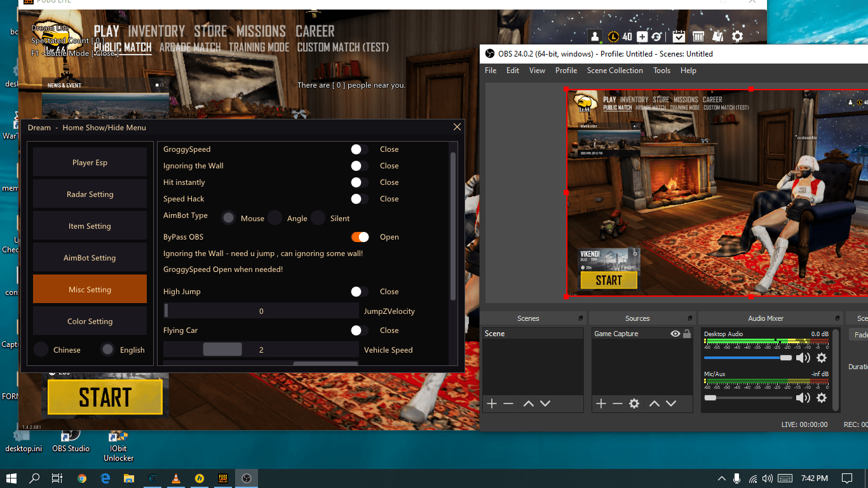Open the friends profile icon in PUBG Lite

pos(594,37)
